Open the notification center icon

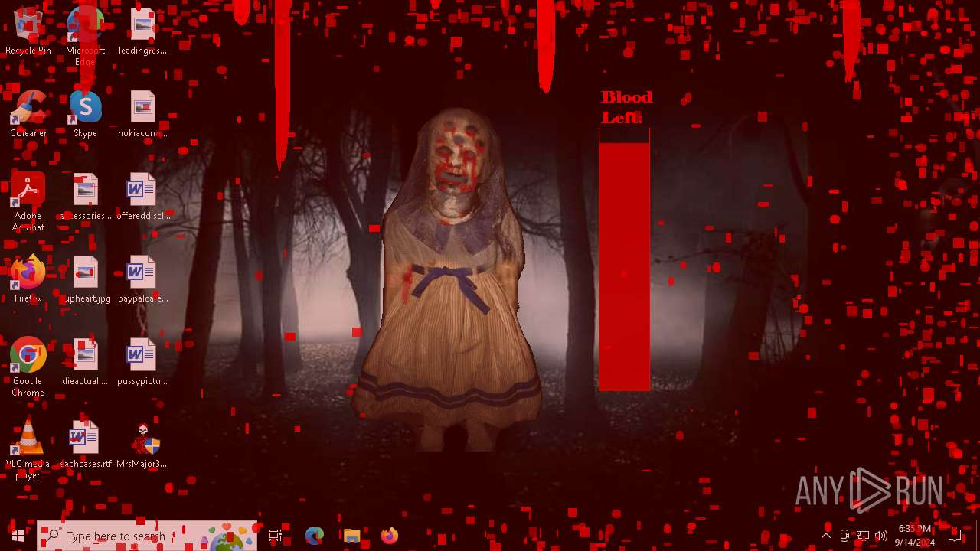point(955,536)
